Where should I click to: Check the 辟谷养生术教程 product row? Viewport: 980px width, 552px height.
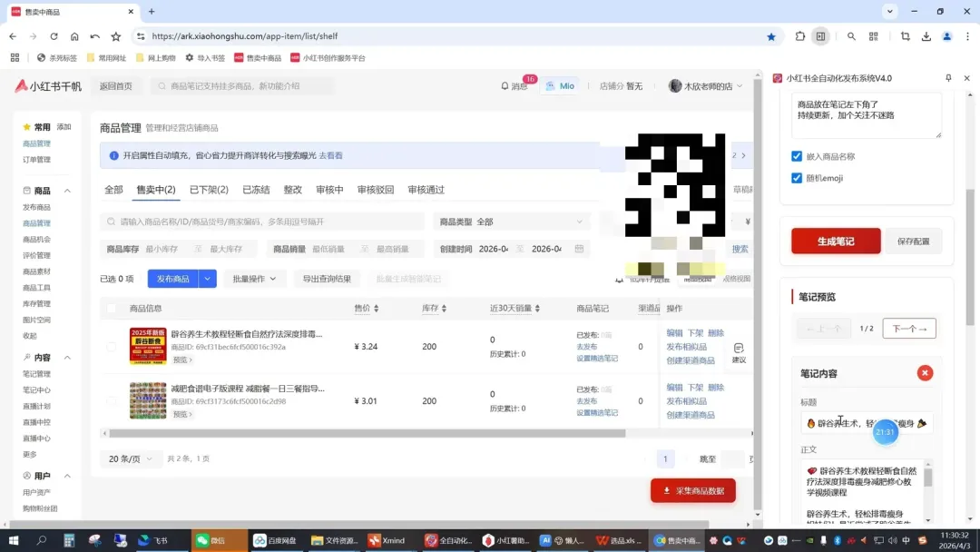click(x=112, y=346)
